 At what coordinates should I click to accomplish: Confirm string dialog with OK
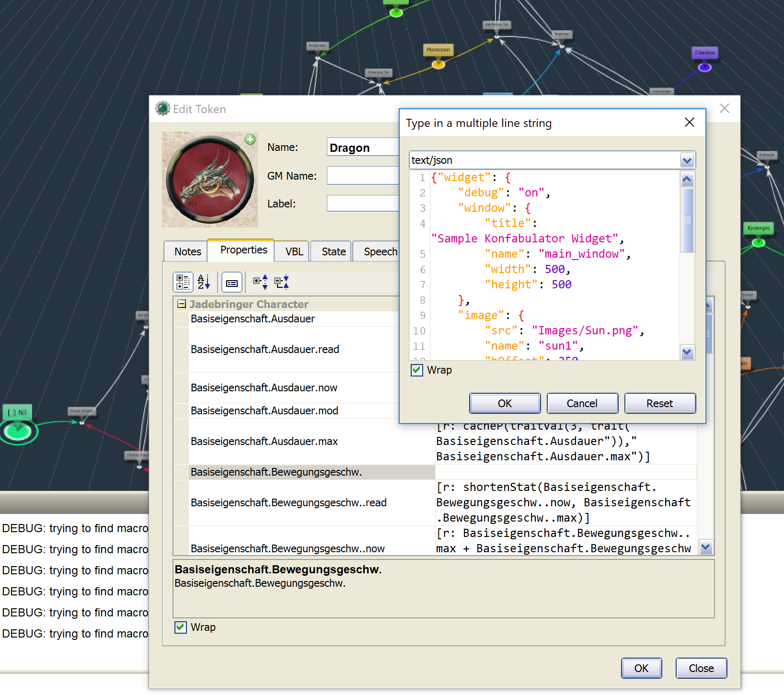tap(505, 403)
